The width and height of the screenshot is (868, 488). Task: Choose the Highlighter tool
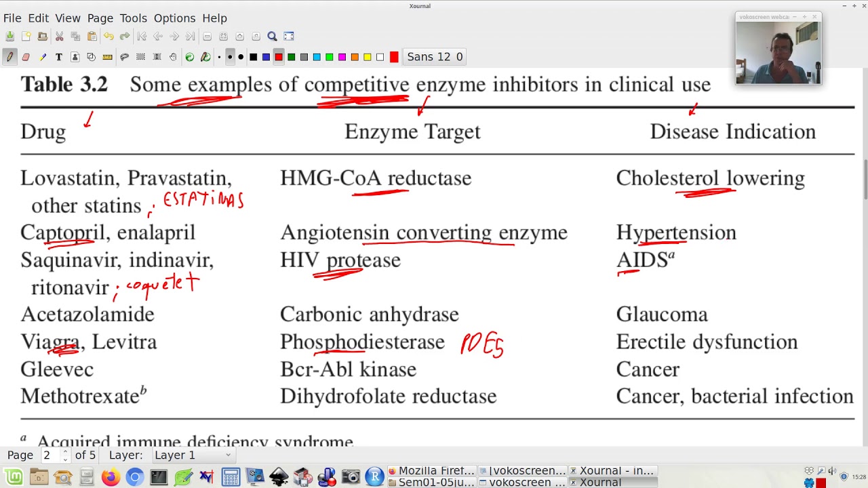[43, 57]
